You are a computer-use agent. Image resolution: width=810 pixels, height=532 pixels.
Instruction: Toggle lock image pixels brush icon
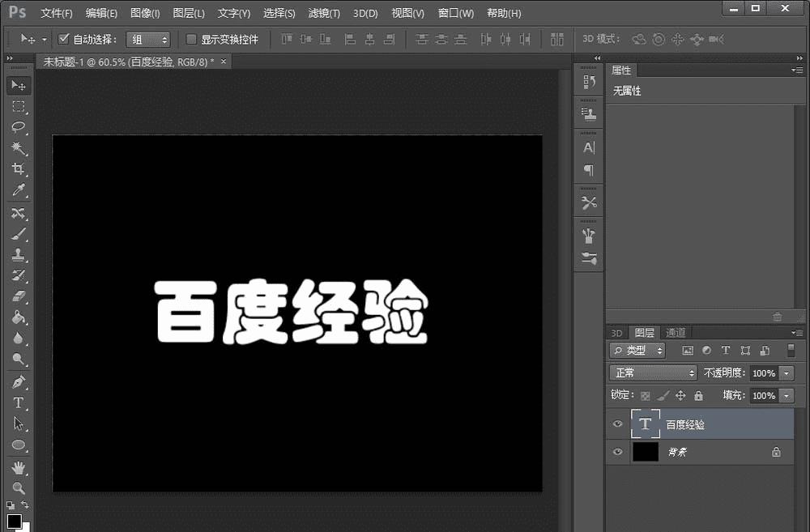(x=663, y=396)
